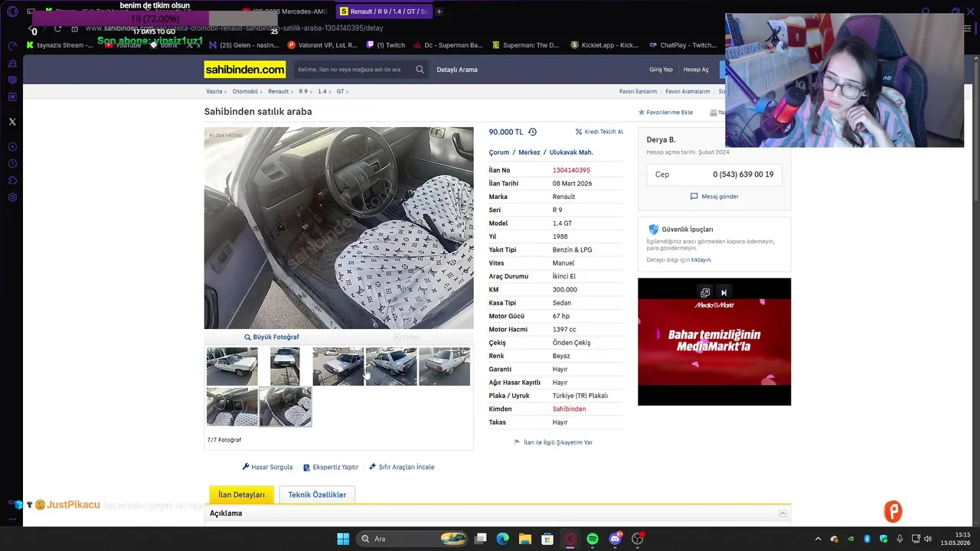Switch to Teknik Özellikler tab
The height and width of the screenshot is (551, 980).
click(x=317, y=494)
